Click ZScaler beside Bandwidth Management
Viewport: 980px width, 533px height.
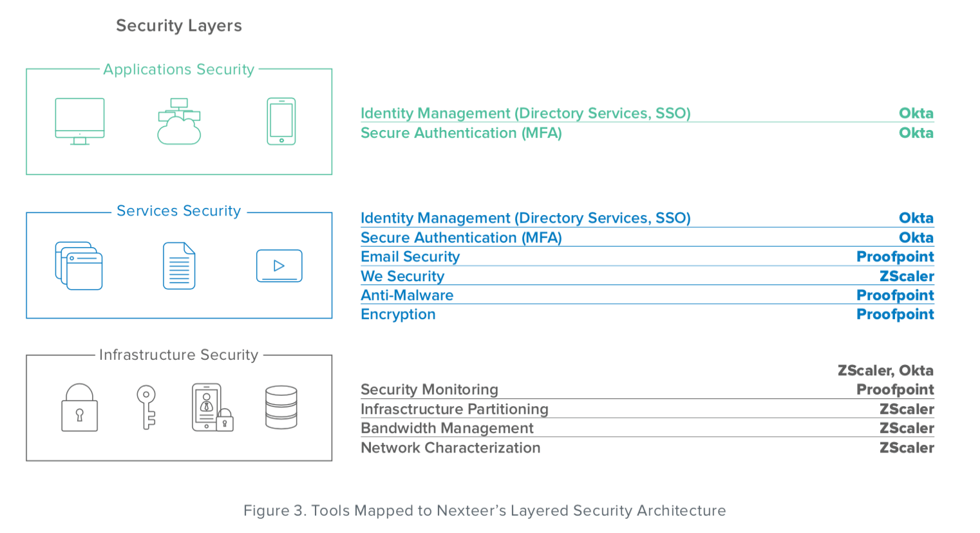[907, 428]
